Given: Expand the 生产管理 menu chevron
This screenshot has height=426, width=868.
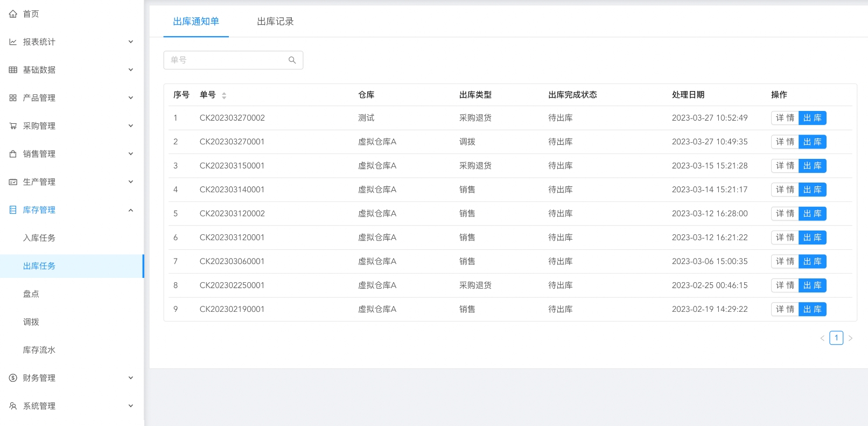Looking at the screenshot, I should click(130, 182).
